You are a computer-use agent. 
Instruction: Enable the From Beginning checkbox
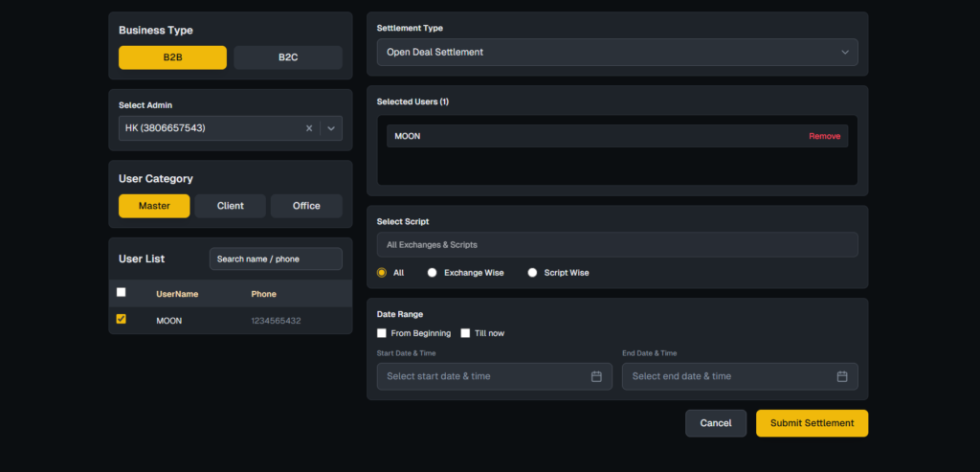pos(382,333)
